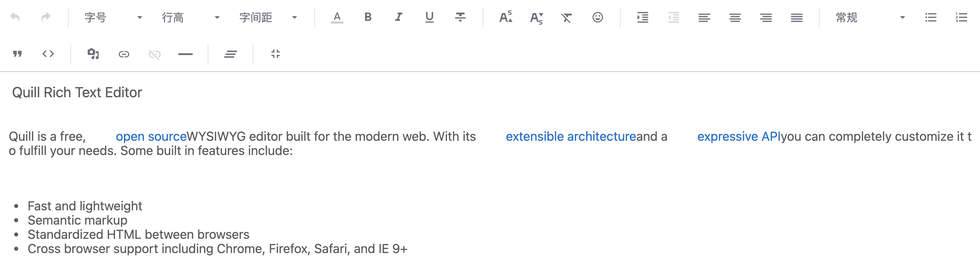Toggle underline formatting
Screen dimensions: 980x276
(x=430, y=17)
